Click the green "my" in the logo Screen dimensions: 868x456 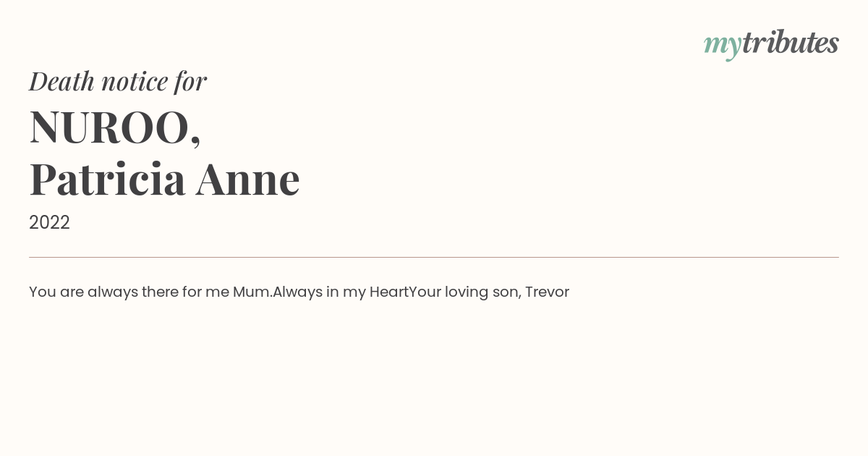tap(723, 47)
